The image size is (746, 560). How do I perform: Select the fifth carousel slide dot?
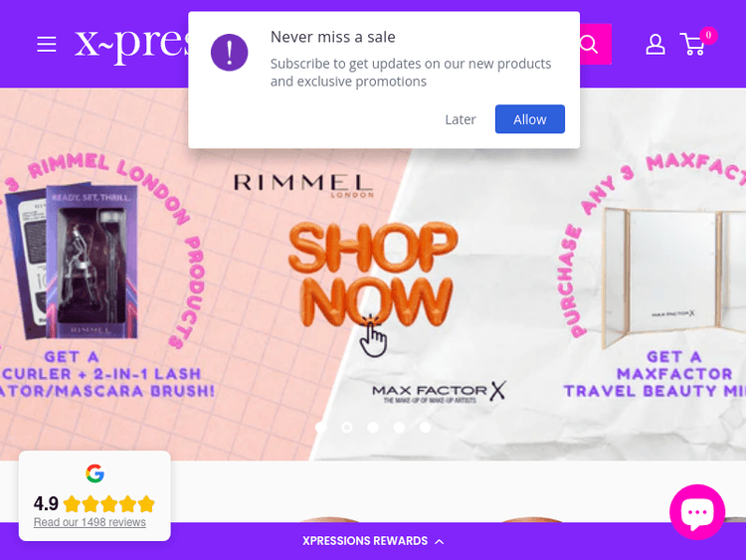(x=425, y=428)
